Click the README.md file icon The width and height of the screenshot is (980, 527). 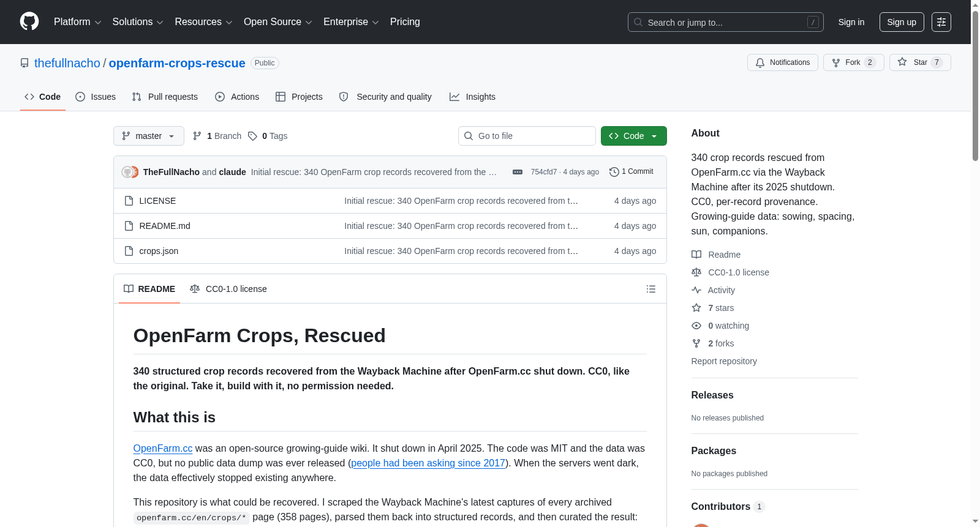[x=129, y=226]
